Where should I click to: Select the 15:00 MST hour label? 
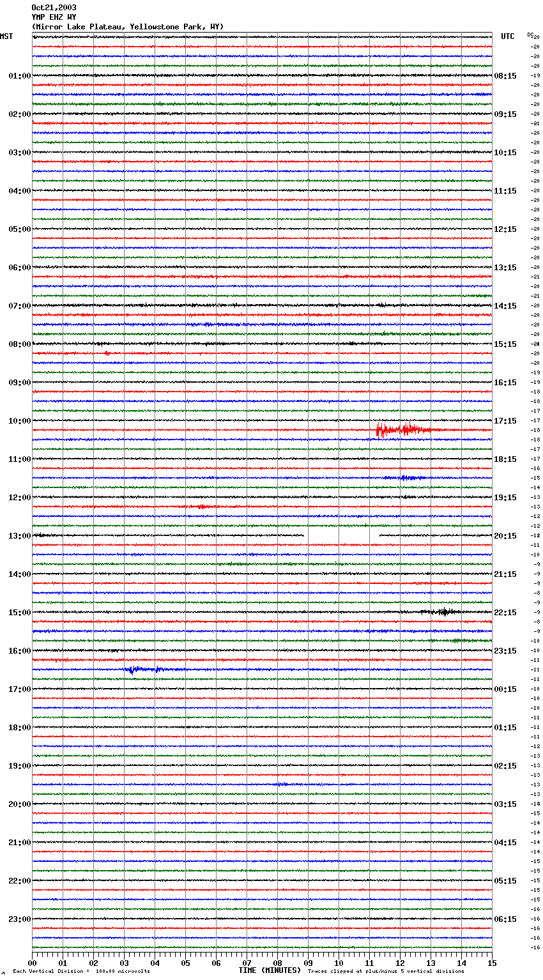20,613
